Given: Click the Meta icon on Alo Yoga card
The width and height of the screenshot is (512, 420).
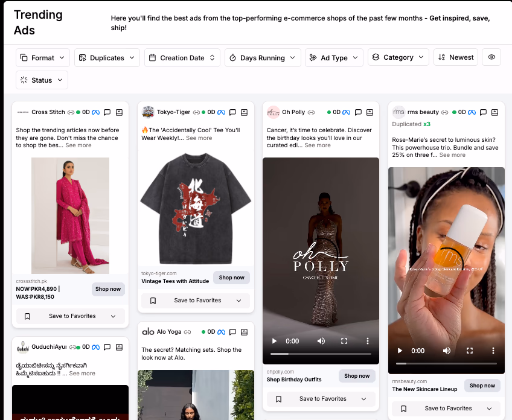Looking at the screenshot, I should pyautogui.click(x=221, y=332).
